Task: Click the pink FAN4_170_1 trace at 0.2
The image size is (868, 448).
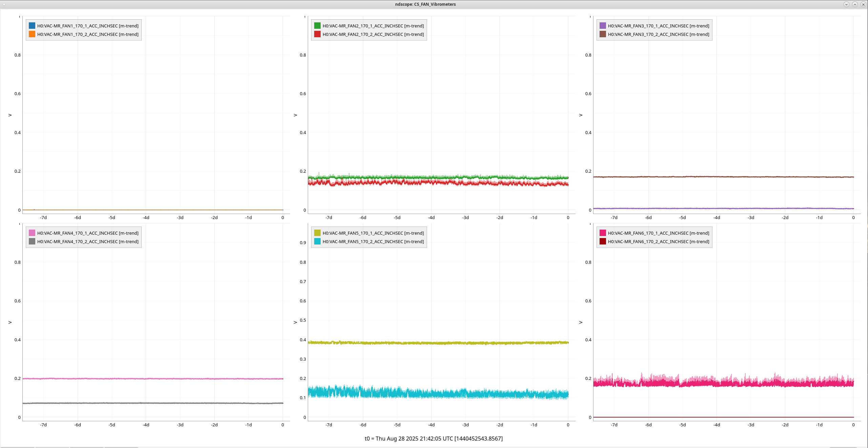Action: [153, 379]
